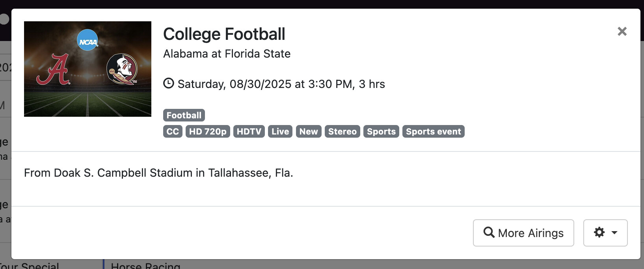This screenshot has width=644, height=269.
Task: Expand the gear menu caret arrow
Action: tap(614, 233)
